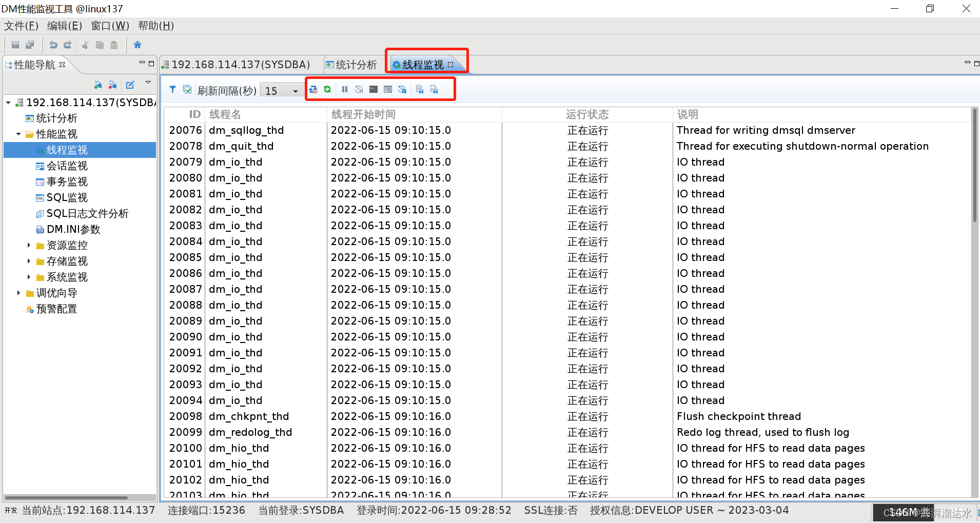This screenshot has height=523, width=980.
Task: Close the 性能导航 panel tab
Action: click(62, 65)
